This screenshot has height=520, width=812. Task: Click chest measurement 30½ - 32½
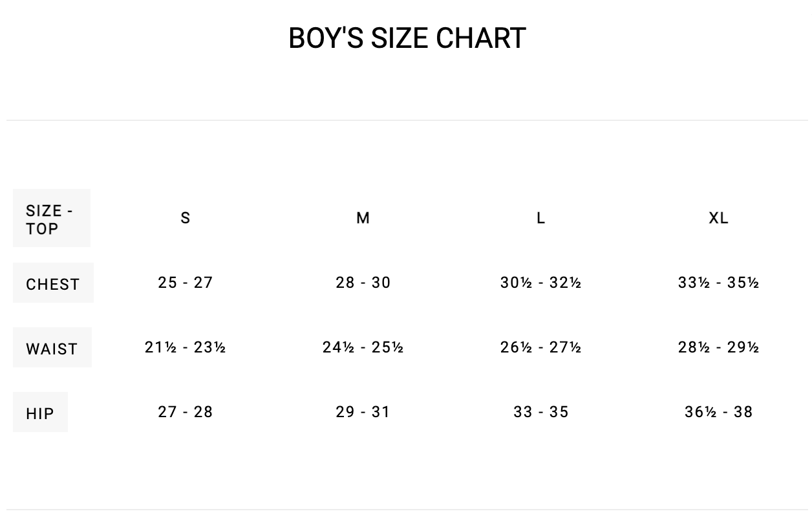tap(541, 283)
